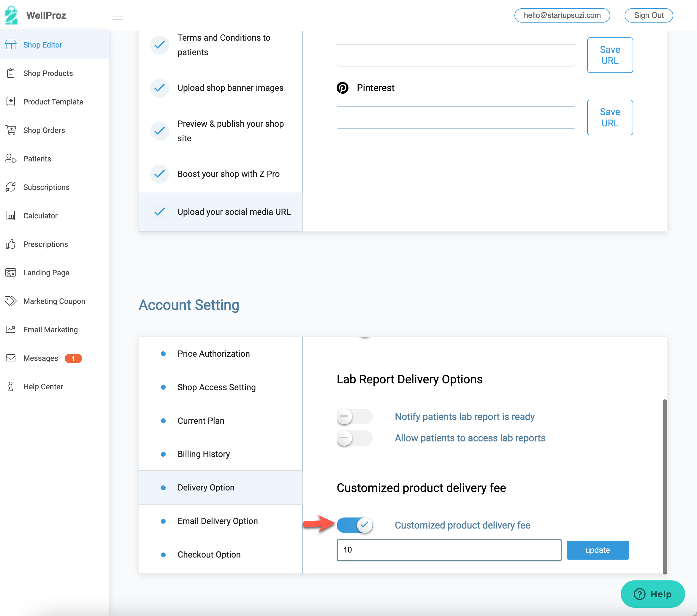
Task: Click the Pinterest URL input field
Action: pos(456,118)
